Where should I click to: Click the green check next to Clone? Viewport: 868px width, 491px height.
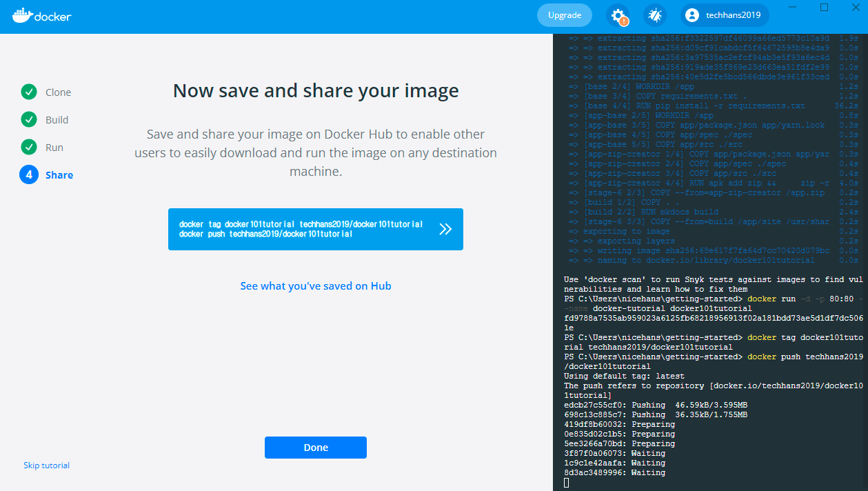coord(29,92)
